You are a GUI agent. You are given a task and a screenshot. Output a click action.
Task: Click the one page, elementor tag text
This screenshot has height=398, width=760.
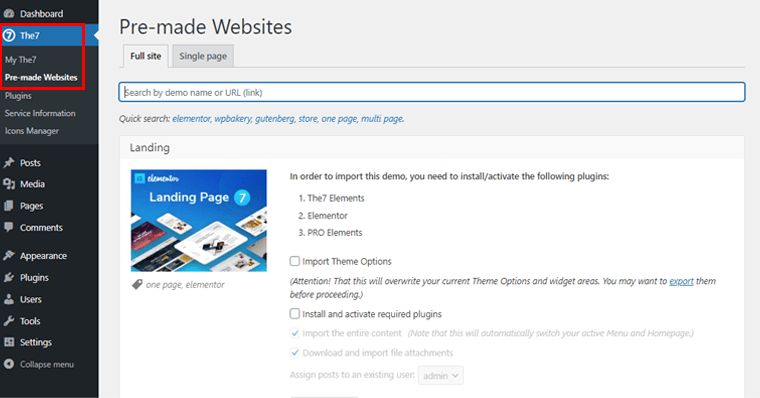(x=185, y=285)
